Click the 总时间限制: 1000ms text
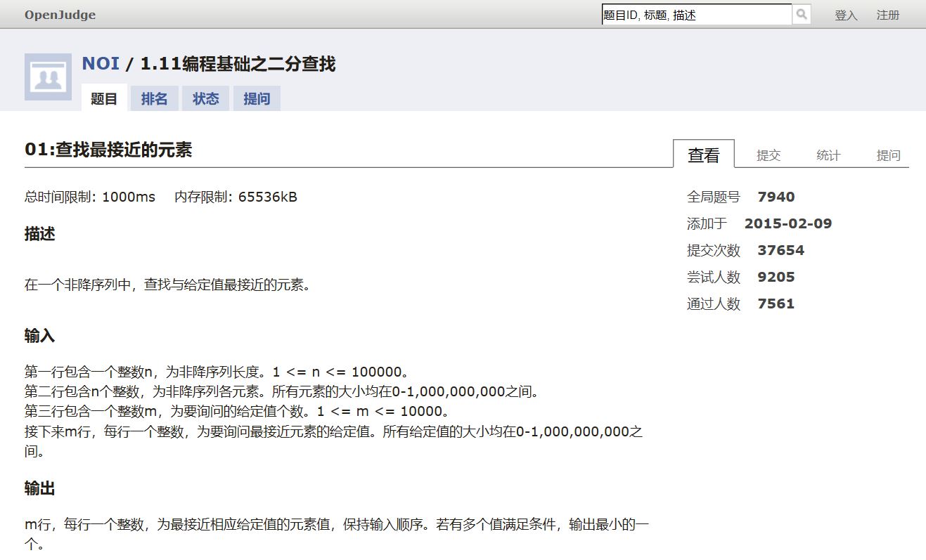This screenshot has height=560, width=926. pos(90,197)
